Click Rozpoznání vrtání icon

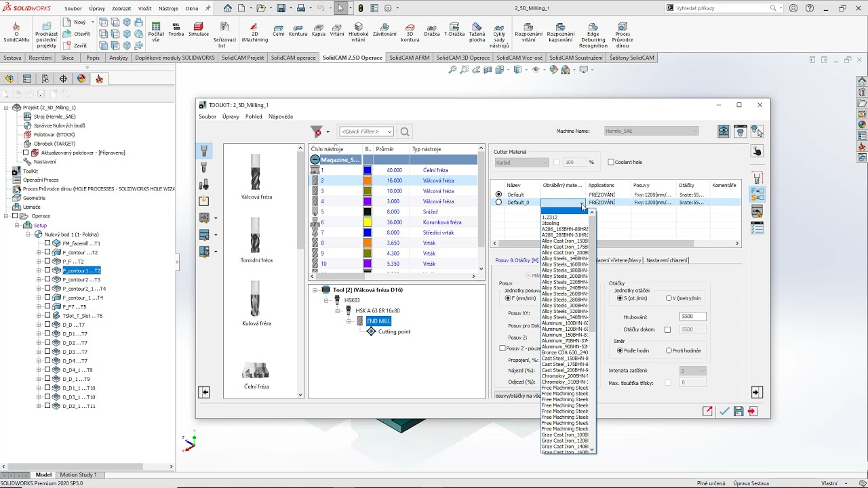tap(528, 33)
